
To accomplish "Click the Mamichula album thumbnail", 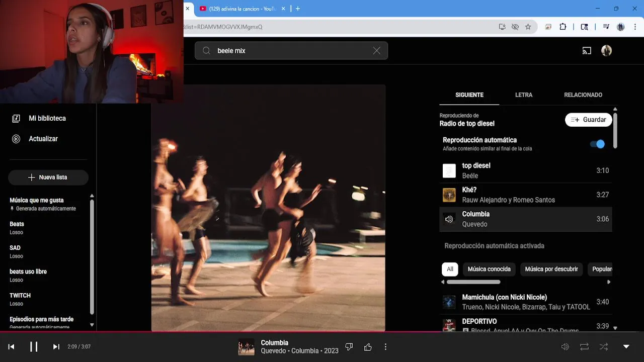I will point(449,302).
